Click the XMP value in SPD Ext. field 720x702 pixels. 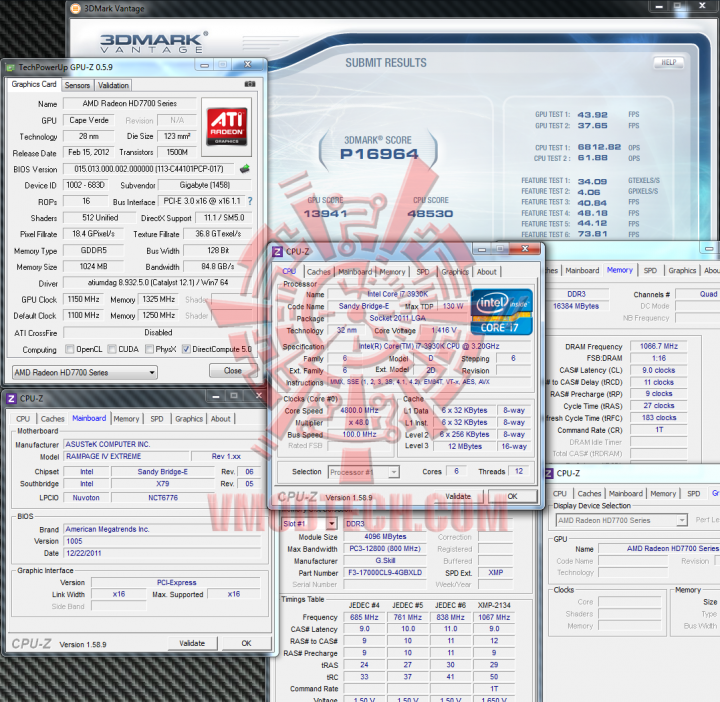tap(495, 573)
